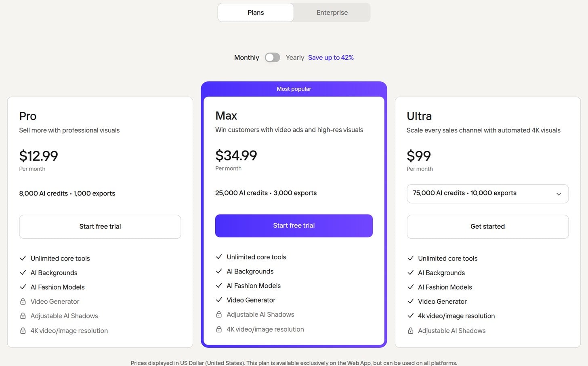Image resolution: width=588 pixels, height=366 pixels.
Task: Click the Pro plan title
Action: click(28, 116)
